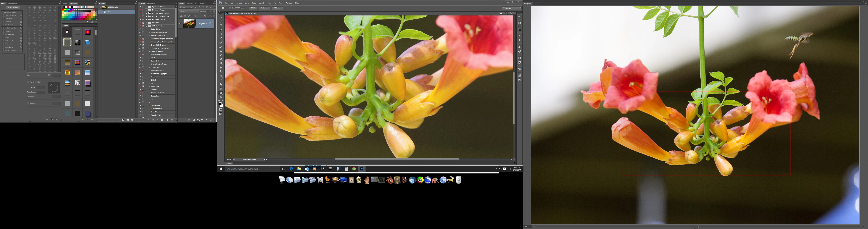The image size is (868, 229).
Task: Select the Clone Stamp tool
Action: tap(221, 50)
